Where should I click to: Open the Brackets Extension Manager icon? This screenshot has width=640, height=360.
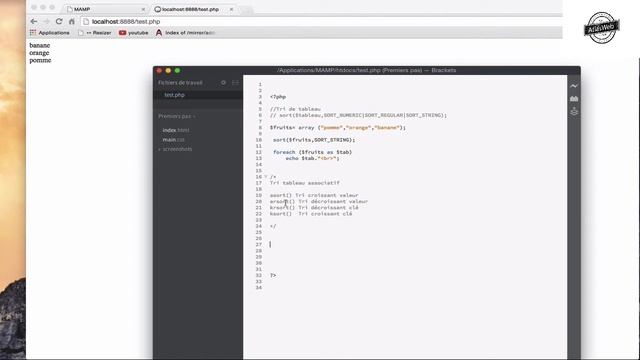[x=574, y=99]
